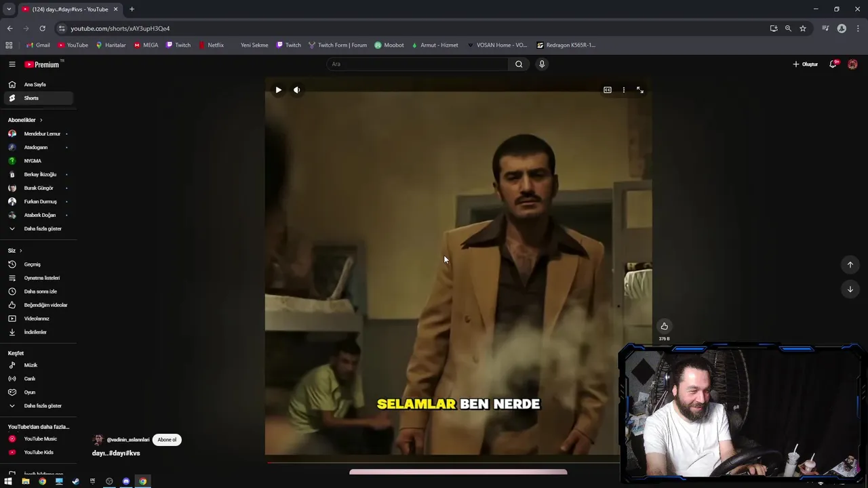Open YouTube hamburger guide menu

click(12, 64)
